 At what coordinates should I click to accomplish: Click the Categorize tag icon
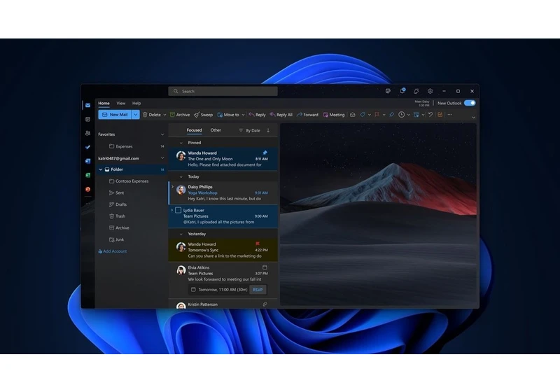coord(363,115)
